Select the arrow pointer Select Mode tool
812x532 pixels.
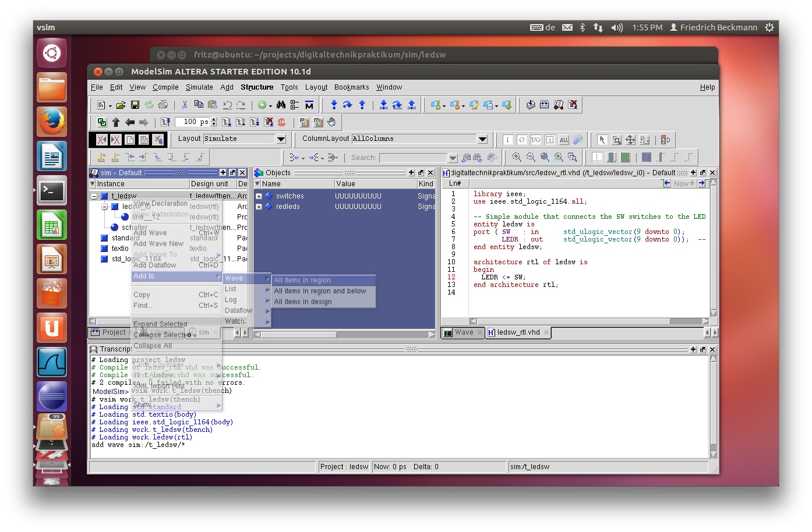602,140
